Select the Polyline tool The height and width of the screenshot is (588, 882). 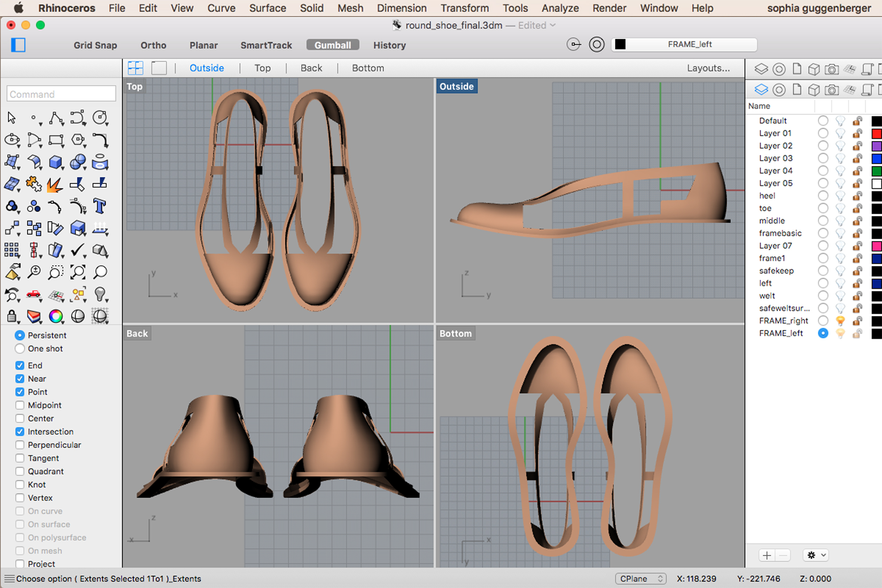pos(55,118)
